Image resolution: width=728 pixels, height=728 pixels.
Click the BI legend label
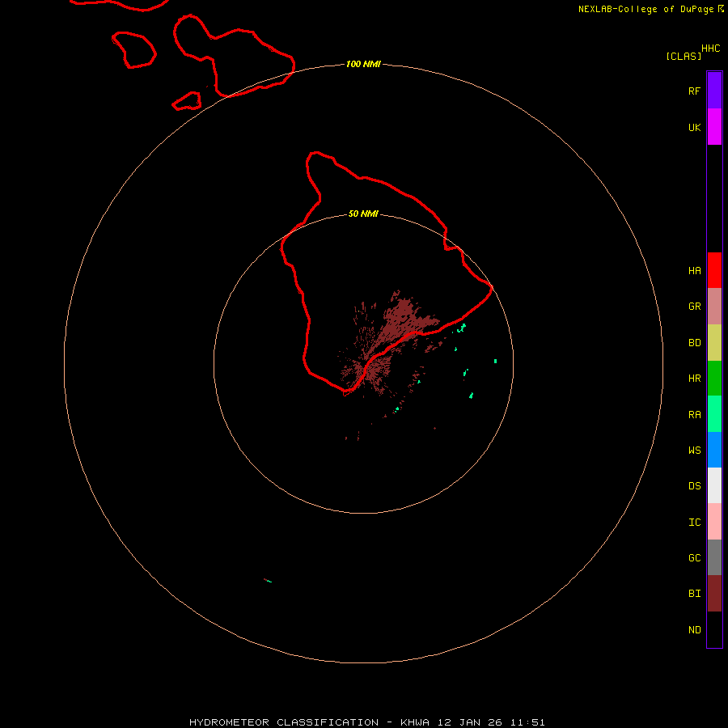point(694,594)
